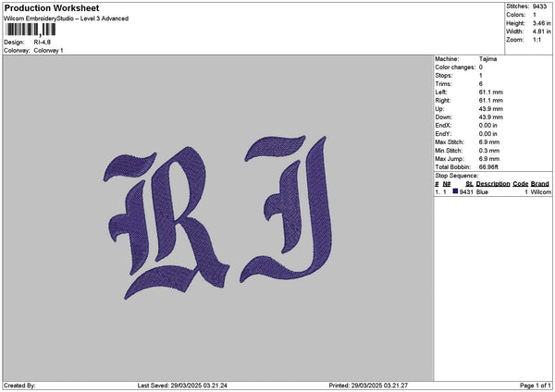Viewport: 555px width, 392px height.
Task: Click the barcode under the worksheet title
Action: (x=30, y=31)
